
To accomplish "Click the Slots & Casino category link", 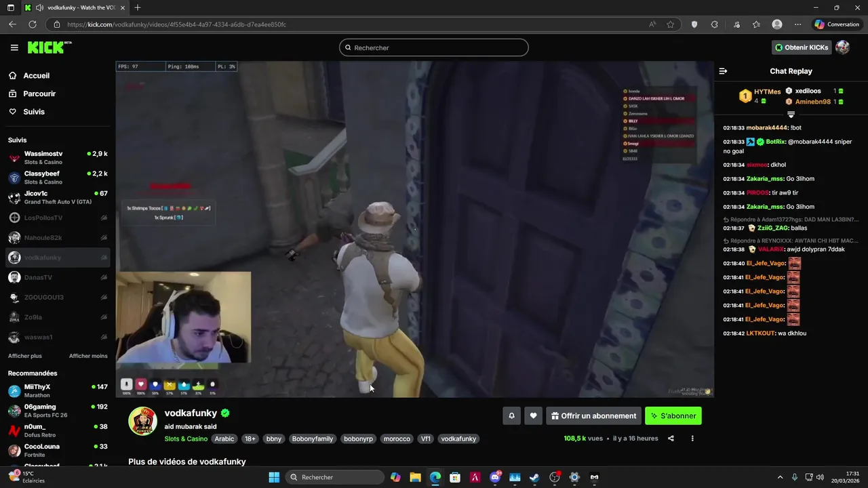I will [186, 439].
